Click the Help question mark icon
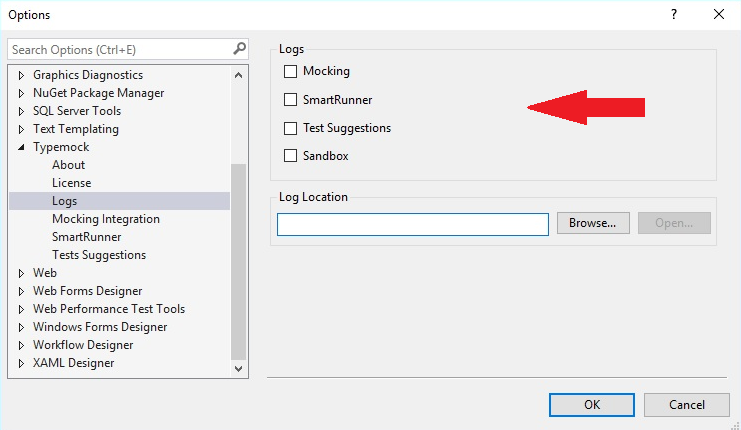Screen dimensions: 741x430 tap(674, 14)
